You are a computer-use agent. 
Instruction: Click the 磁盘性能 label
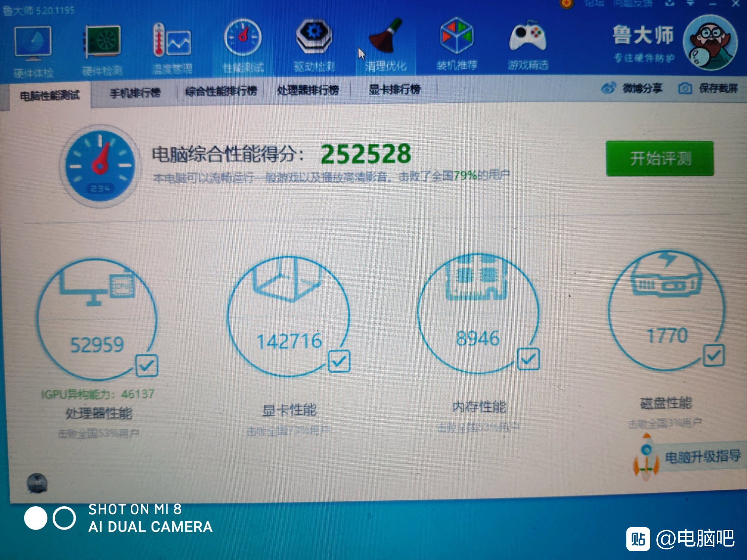click(x=666, y=403)
